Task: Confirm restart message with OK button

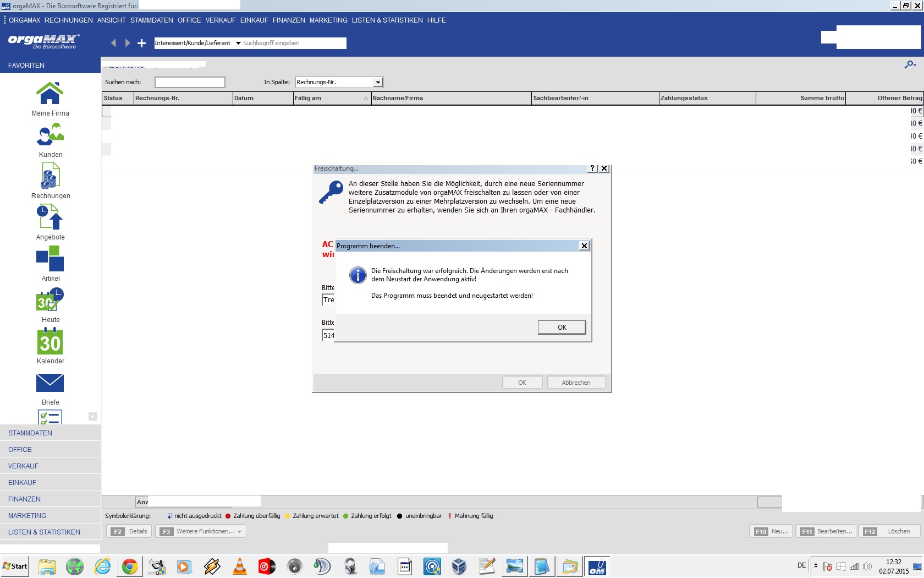Action: [x=562, y=327]
